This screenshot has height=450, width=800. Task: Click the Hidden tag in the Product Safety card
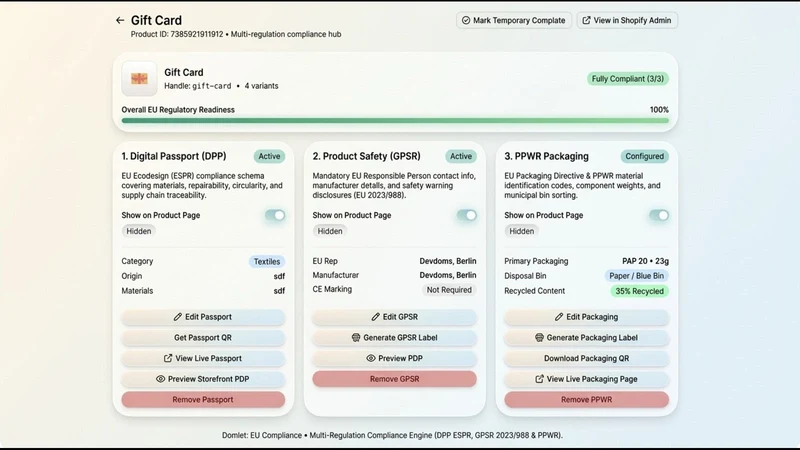[330, 231]
